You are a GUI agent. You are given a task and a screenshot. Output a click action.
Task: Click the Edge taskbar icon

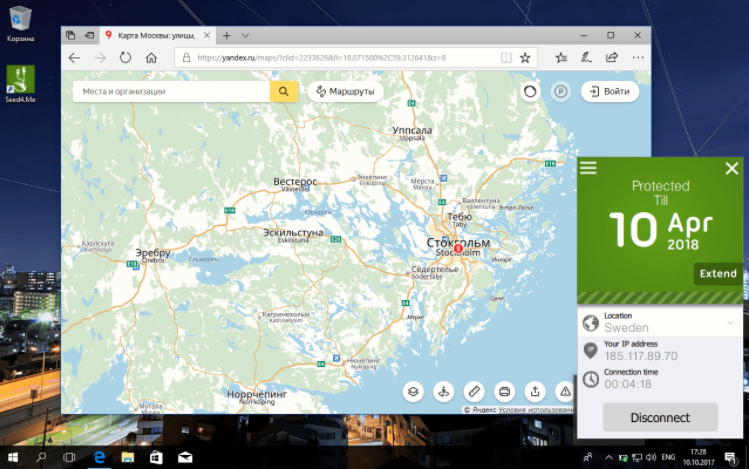[99, 458]
